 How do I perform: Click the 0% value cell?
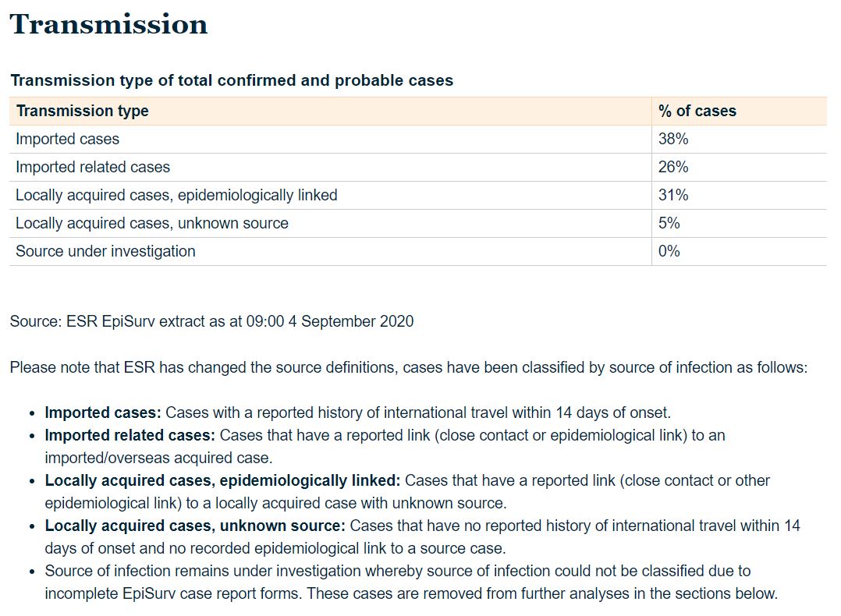[x=669, y=251]
